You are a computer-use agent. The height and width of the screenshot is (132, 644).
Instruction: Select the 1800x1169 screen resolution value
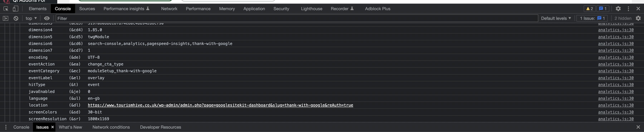(x=98, y=119)
